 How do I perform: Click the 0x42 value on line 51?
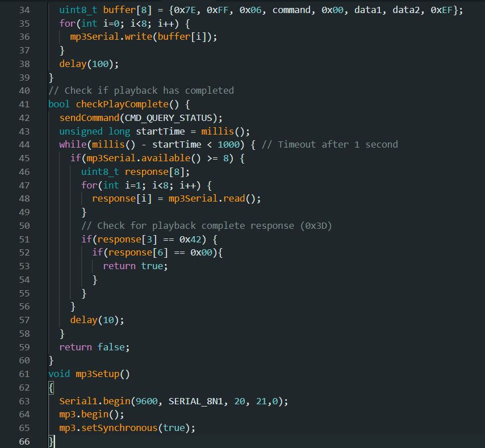click(x=190, y=239)
